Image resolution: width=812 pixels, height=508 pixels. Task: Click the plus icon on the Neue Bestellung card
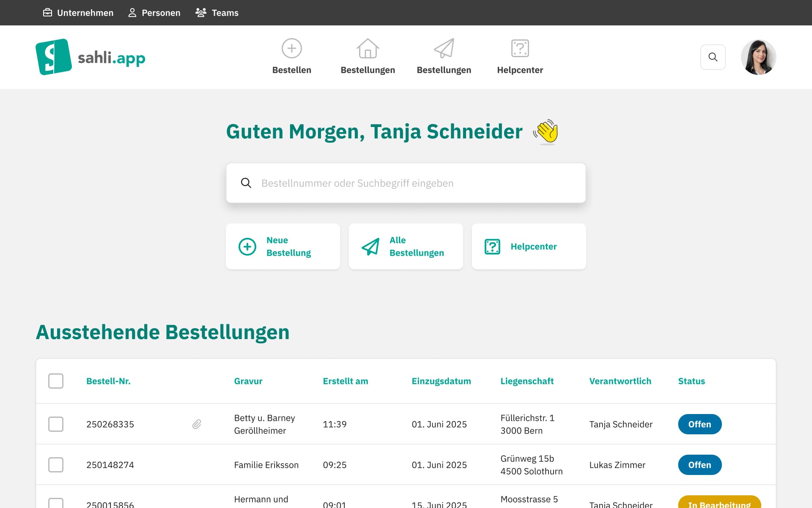click(x=247, y=246)
